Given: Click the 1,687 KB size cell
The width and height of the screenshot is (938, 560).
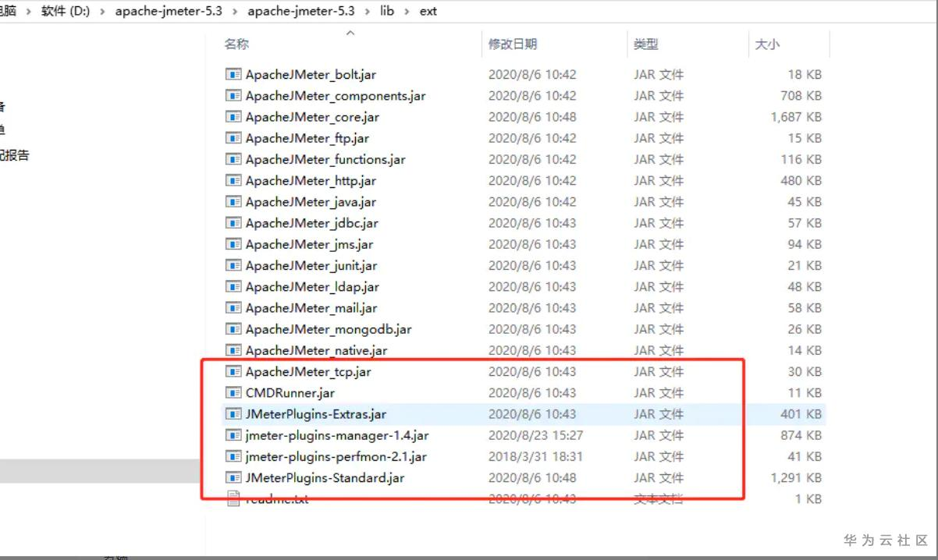Looking at the screenshot, I should (x=796, y=117).
